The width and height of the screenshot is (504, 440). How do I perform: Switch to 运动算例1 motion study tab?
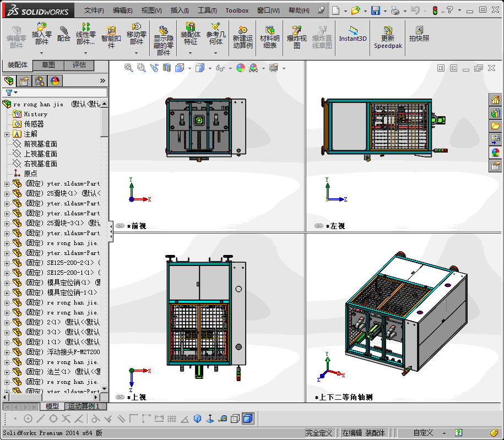pos(84,406)
